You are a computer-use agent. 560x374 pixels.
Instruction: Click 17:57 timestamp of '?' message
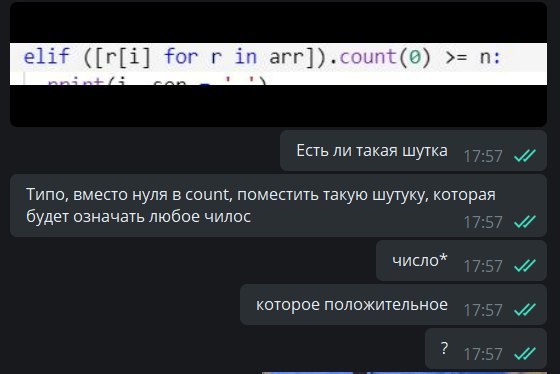483,354
